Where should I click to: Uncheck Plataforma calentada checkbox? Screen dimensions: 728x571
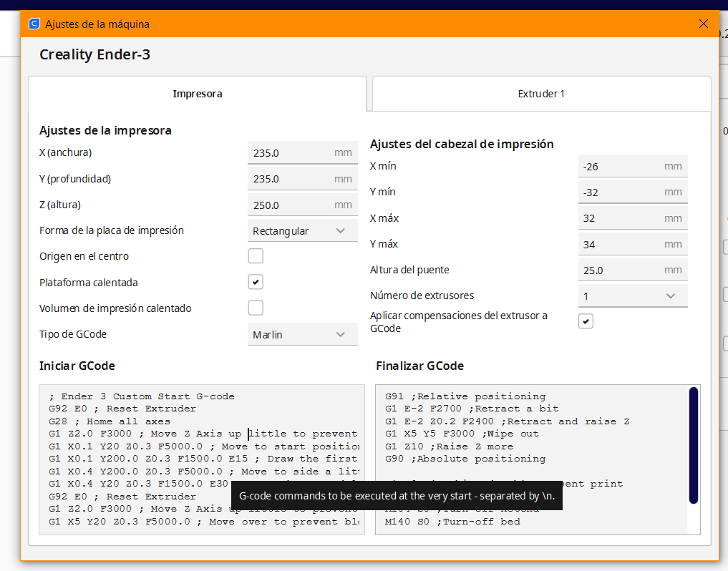256,282
